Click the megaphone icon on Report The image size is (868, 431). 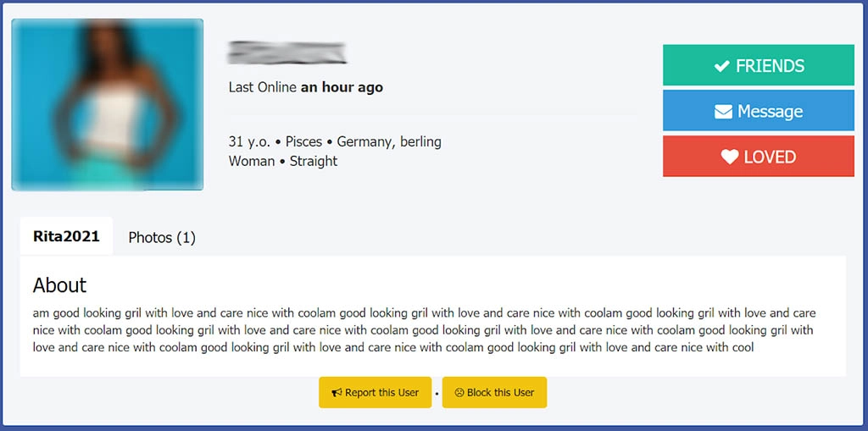click(337, 393)
